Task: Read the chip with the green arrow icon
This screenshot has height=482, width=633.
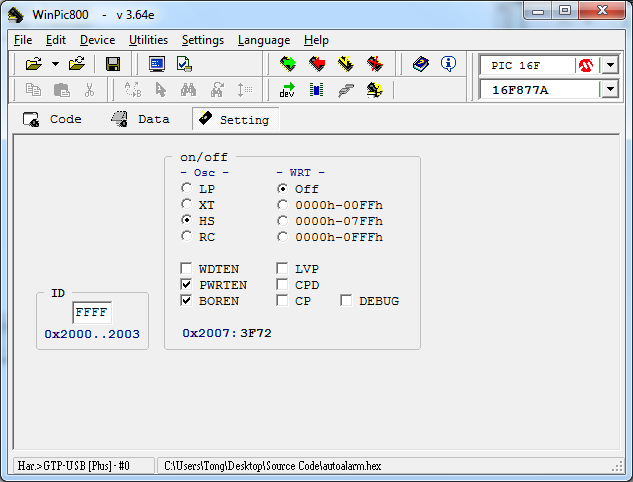Action: pos(287,64)
